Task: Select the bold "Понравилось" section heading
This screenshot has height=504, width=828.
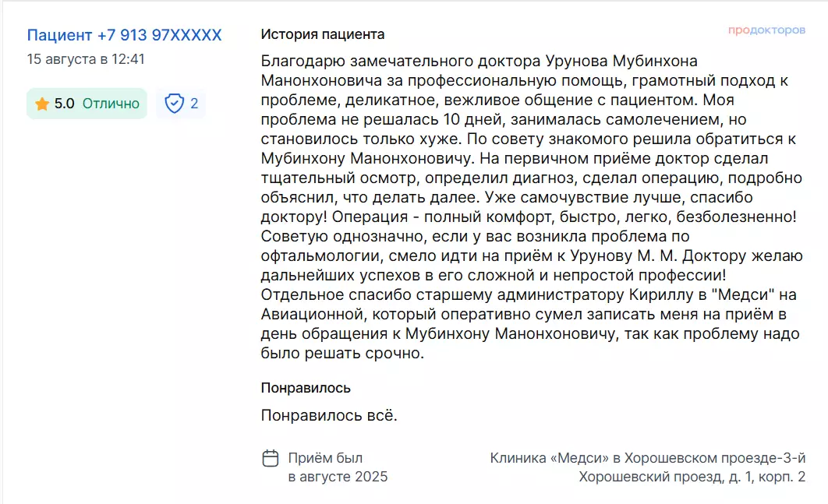Action: click(306, 388)
